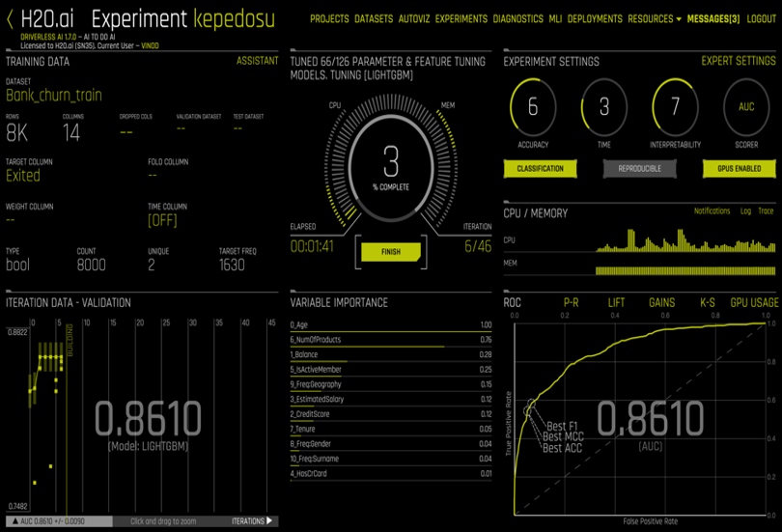The height and width of the screenshot is (532, 782).
Task: Open the Assistant link
Action: (x=257, y=61)
